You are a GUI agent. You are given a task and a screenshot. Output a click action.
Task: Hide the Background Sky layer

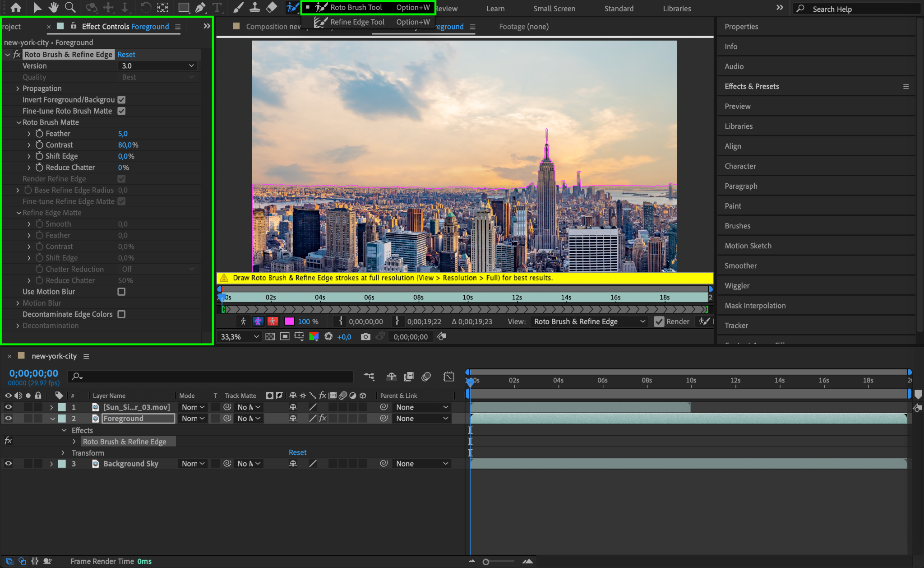click(x=8, y=464)
